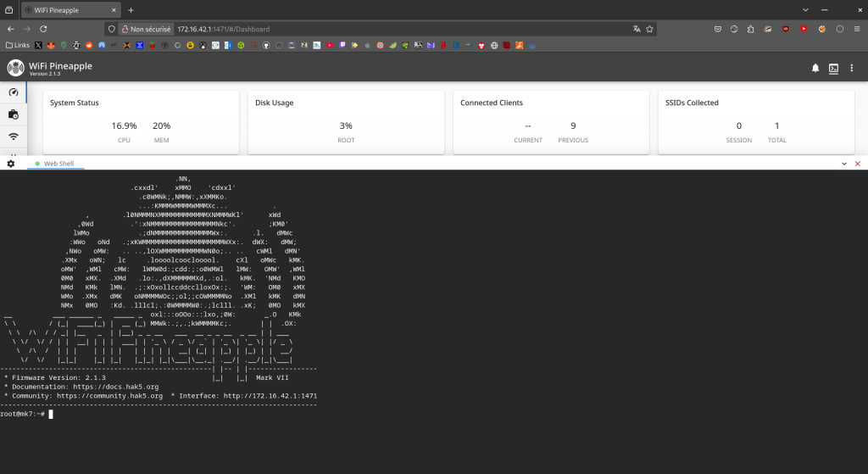Reload the current page
This screenshot has width=868, height=474.
(43, 29)
